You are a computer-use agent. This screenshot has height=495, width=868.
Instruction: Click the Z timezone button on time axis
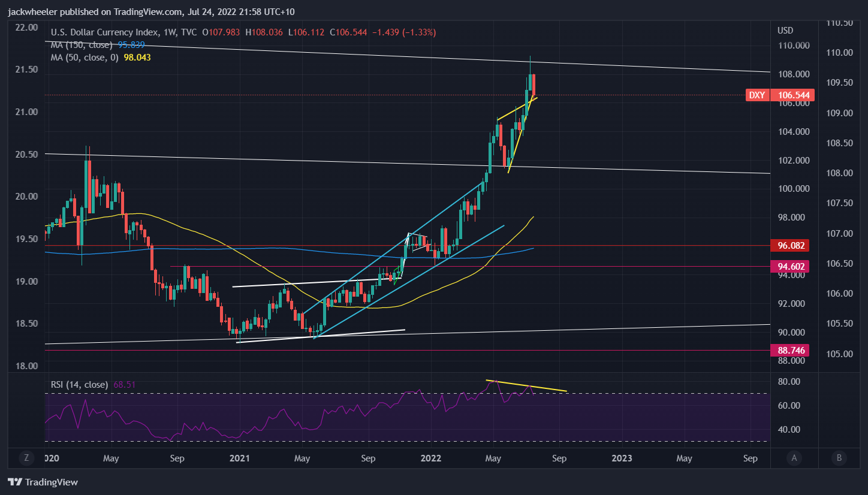(26, 458)
